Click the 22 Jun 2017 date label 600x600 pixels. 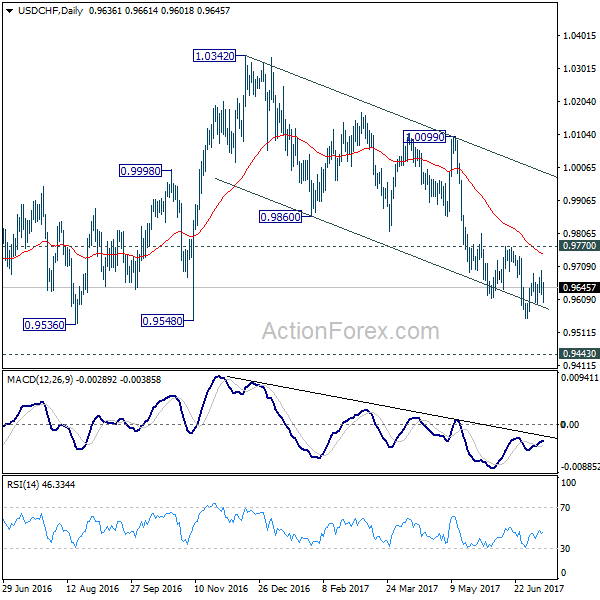point(538,588)
